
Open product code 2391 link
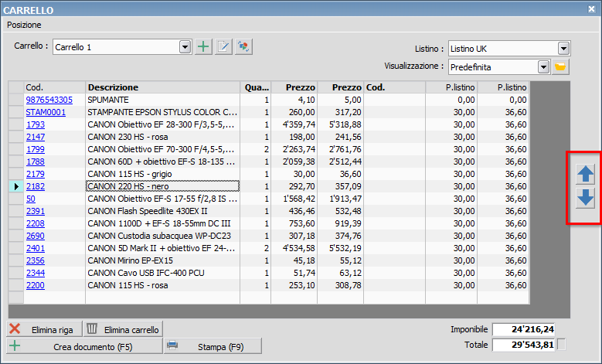click(x=36, y=211)
